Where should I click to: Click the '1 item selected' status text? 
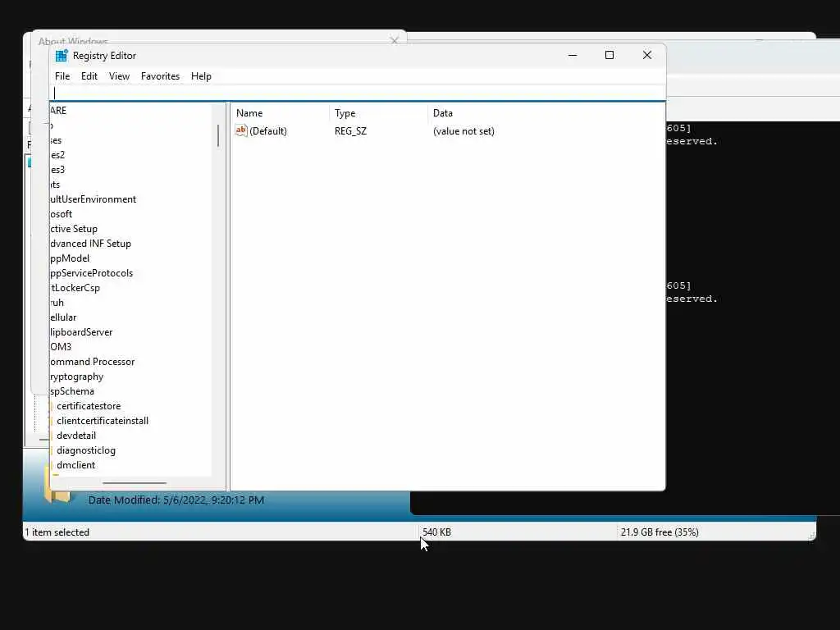[x=57, y=532]
